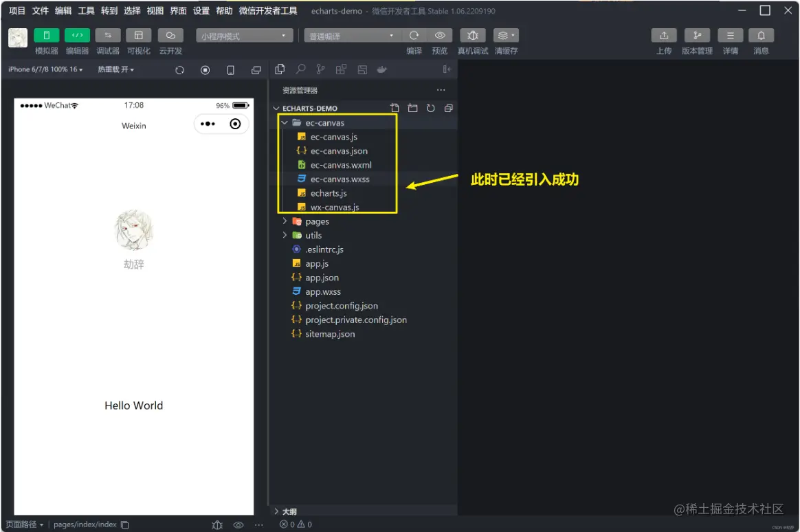This screenshot has width=800, height=532.
Task: Toggle the Simulator (模拟器) panel button
Action: pyautogui.click(x=47, y=35)
